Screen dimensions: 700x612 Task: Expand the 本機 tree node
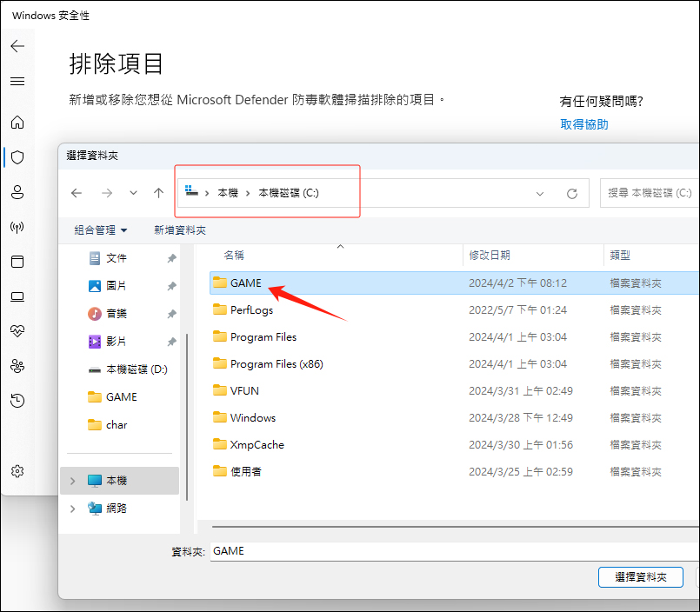point(73,481)
